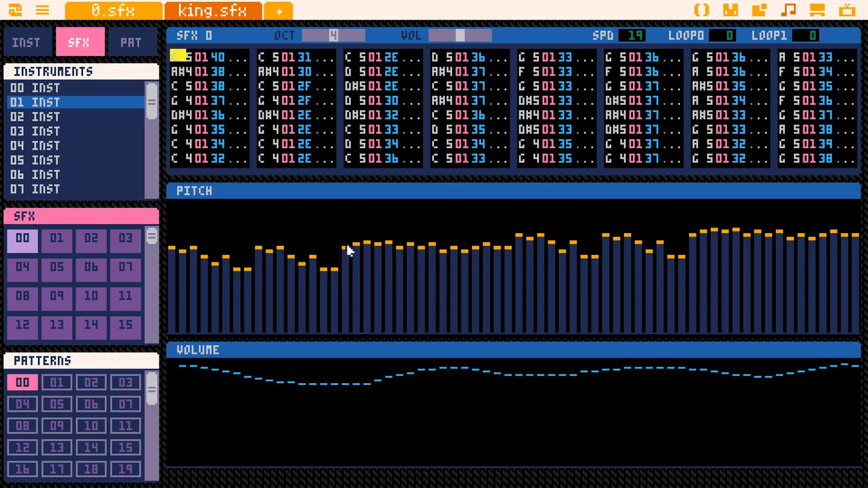This screenshot has height=488, width=868.
Task: Open the hamburger app menu
Action: point(42,10)
